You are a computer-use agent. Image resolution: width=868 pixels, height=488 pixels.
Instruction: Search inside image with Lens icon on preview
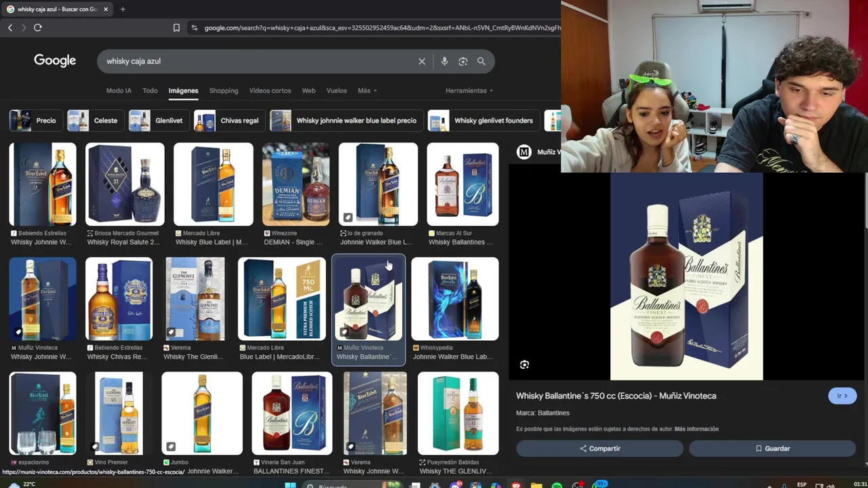524,365
